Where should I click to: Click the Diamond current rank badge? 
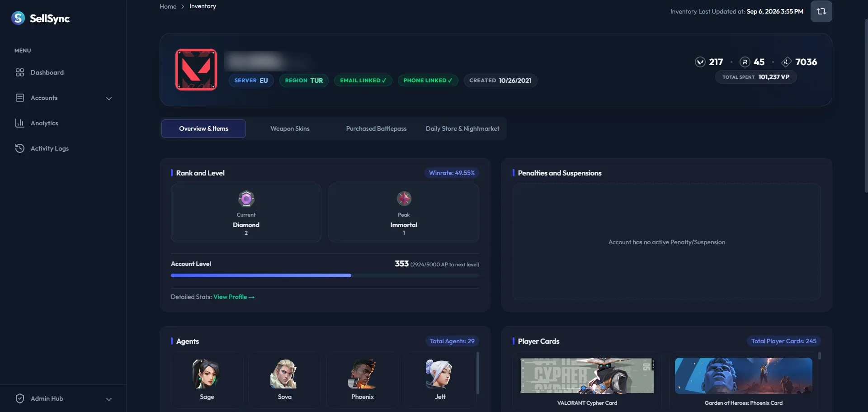click(x=246, y=199)
